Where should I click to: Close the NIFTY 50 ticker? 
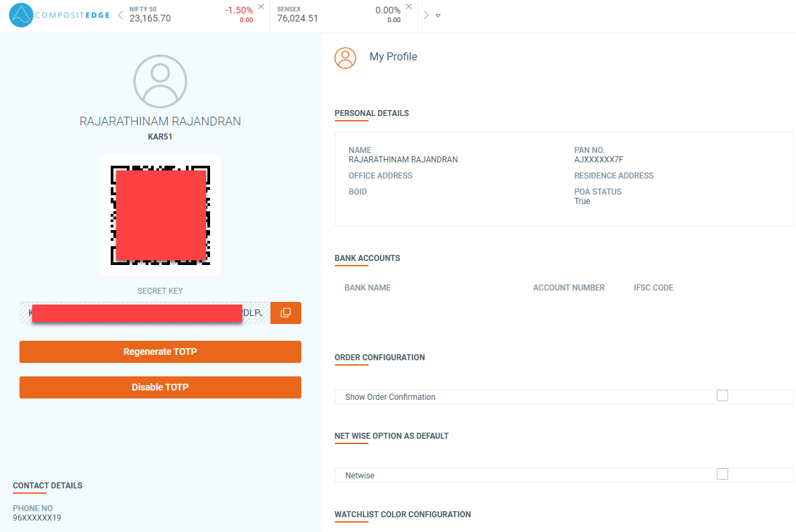click(x=261, y=7)
